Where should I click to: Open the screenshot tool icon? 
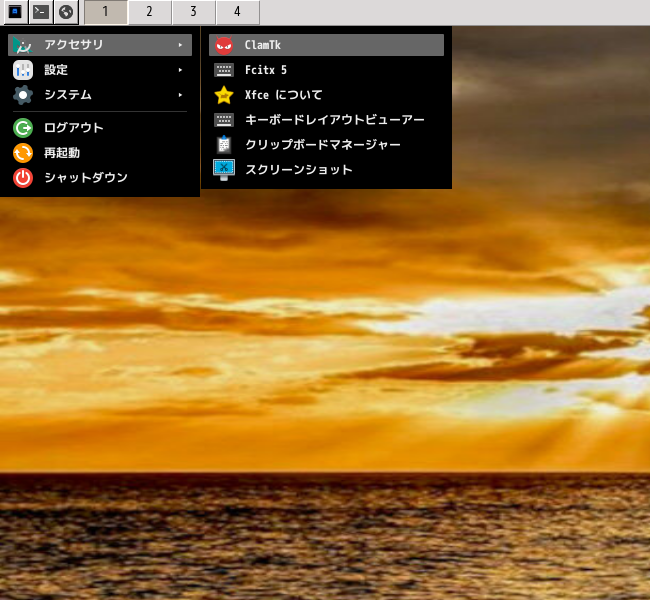pos(224,170)
